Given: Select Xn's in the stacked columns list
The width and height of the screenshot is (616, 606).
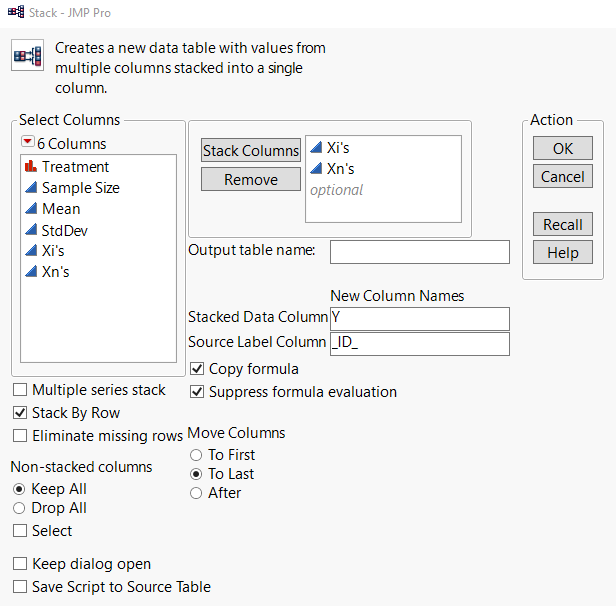Looking at the screenshot, I should tap(340, 169).
